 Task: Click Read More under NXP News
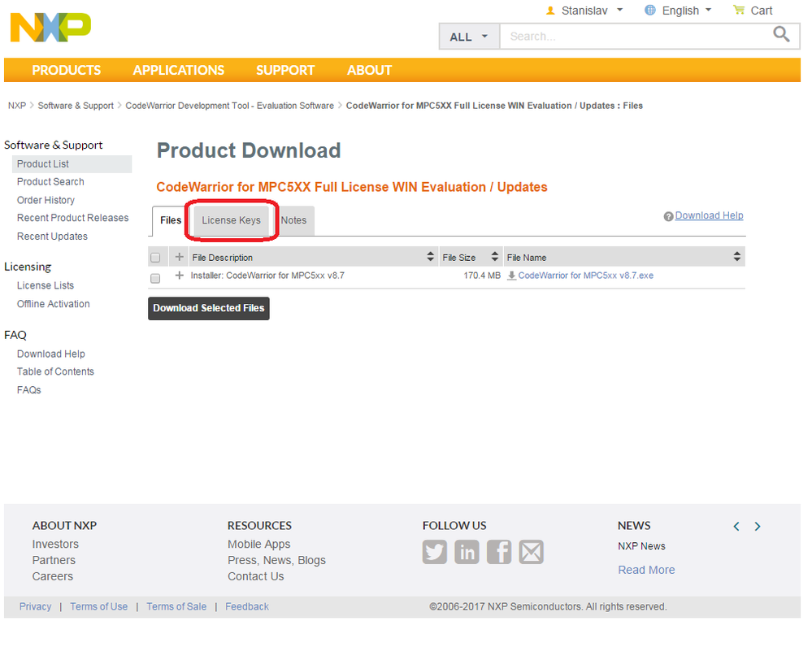646,570
